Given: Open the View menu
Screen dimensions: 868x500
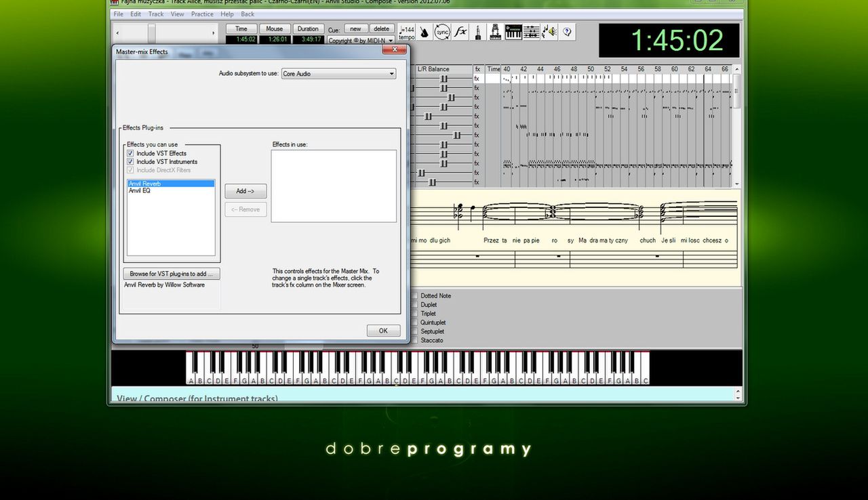Looking at the screenshot, I should (177, 14).
